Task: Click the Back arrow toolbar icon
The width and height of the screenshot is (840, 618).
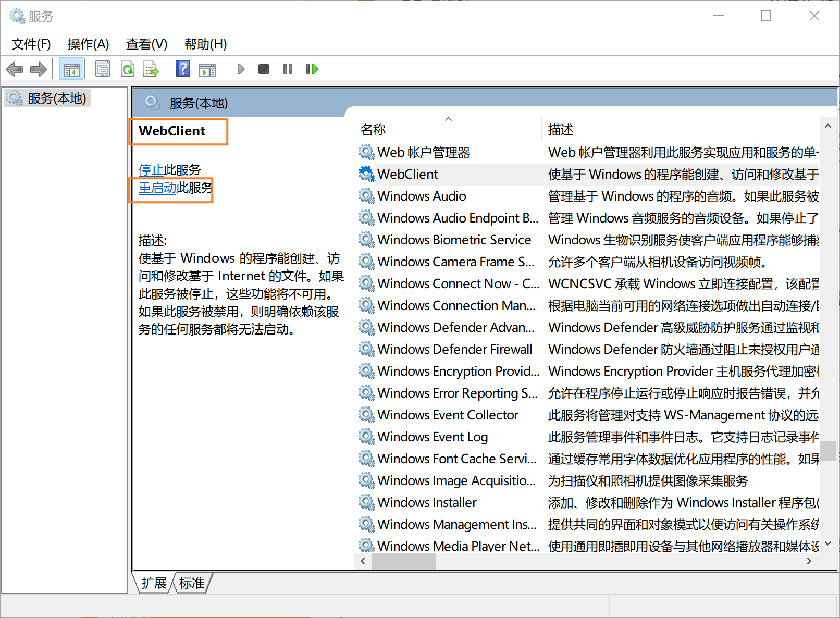Action: point(15,69)
